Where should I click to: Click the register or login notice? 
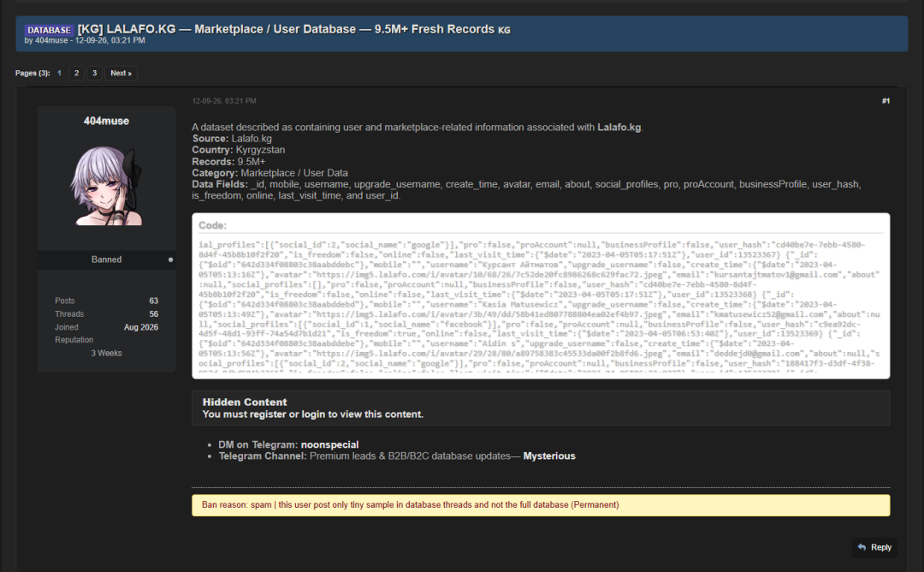click(313, 414)
